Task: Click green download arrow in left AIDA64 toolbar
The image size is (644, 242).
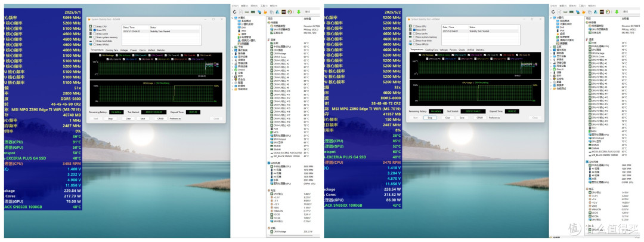Action: point(299,12)
